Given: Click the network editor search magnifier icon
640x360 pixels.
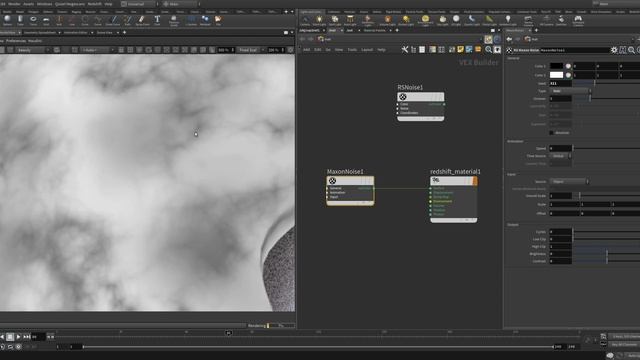Looking at the screenshot, I should click(x=489, y=49).
